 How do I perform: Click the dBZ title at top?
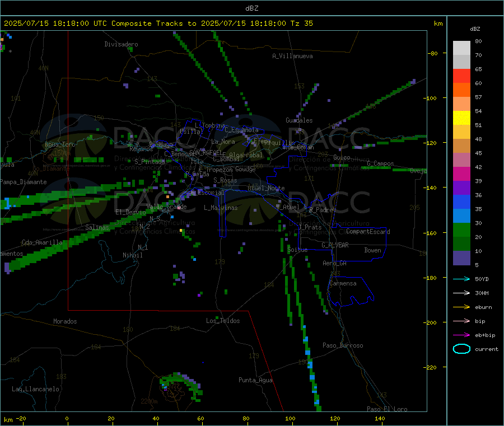tap(251, 8)
